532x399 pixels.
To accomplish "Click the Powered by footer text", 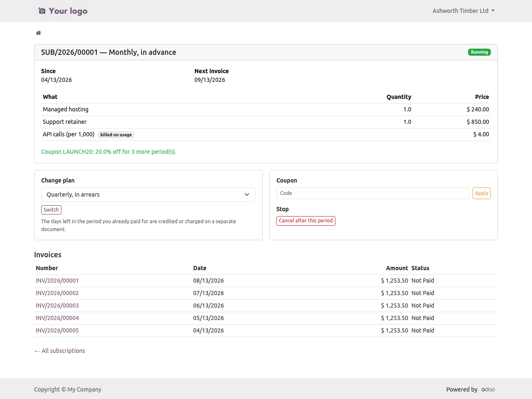I will 462,389.
